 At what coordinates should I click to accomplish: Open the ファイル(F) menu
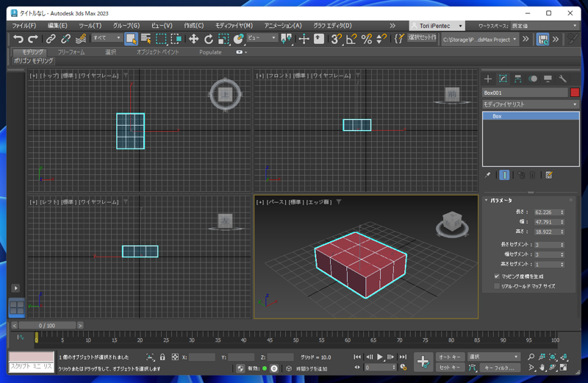click(24, 26)
